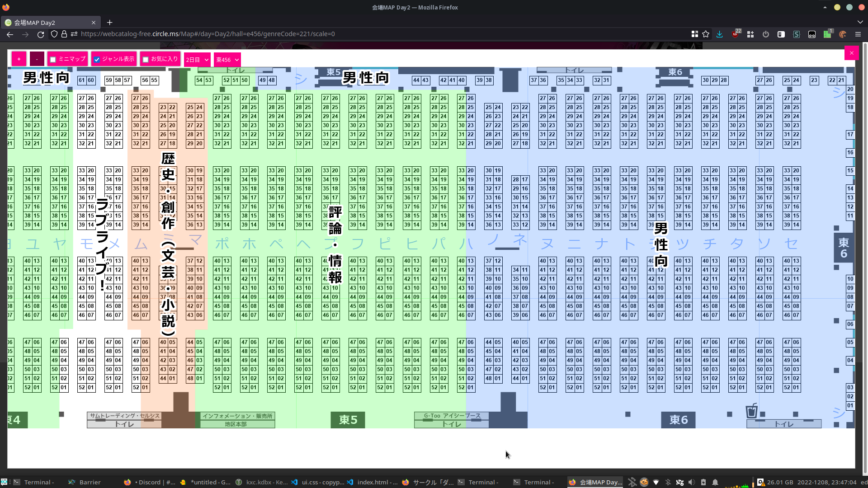The image size is (868, 488).
Task: Click the URL address bar
Action: pyautogui.click(x=380, y=34)
